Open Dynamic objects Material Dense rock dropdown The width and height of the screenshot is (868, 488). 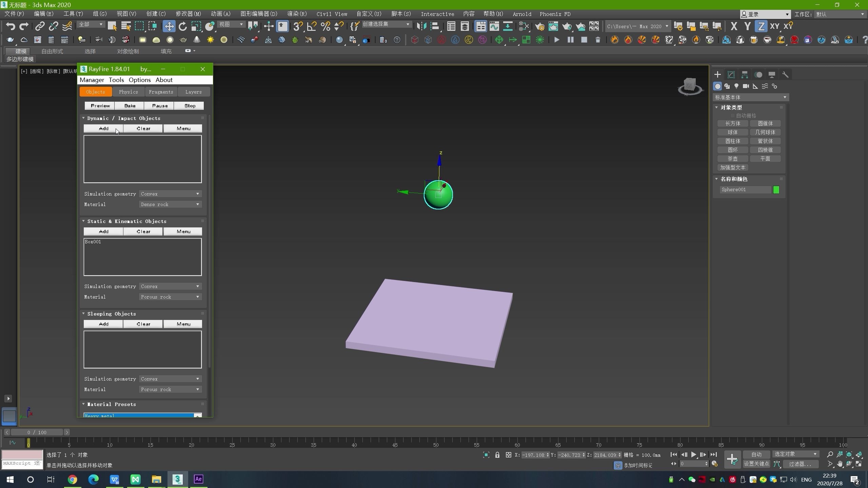(x=170, y=204)
